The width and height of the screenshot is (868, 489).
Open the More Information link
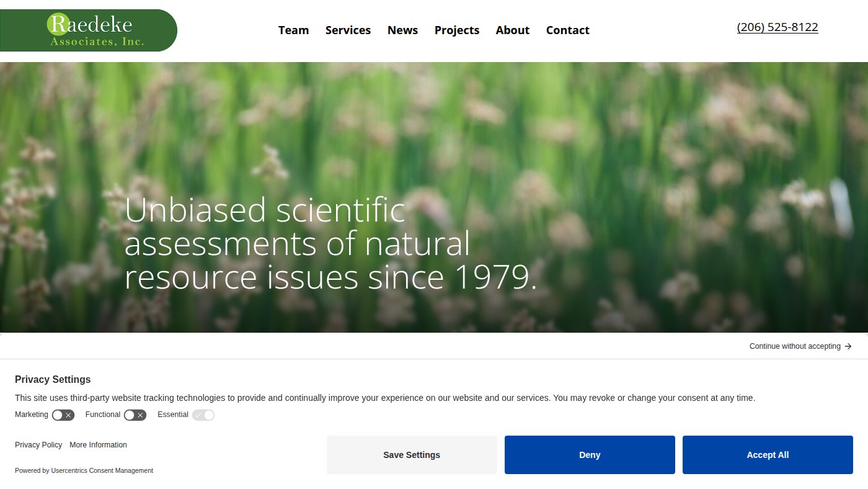pos(98,445)
